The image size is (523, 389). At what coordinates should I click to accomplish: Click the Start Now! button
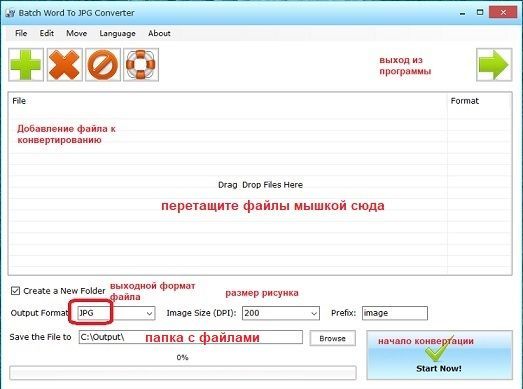(x=439, y=355)
